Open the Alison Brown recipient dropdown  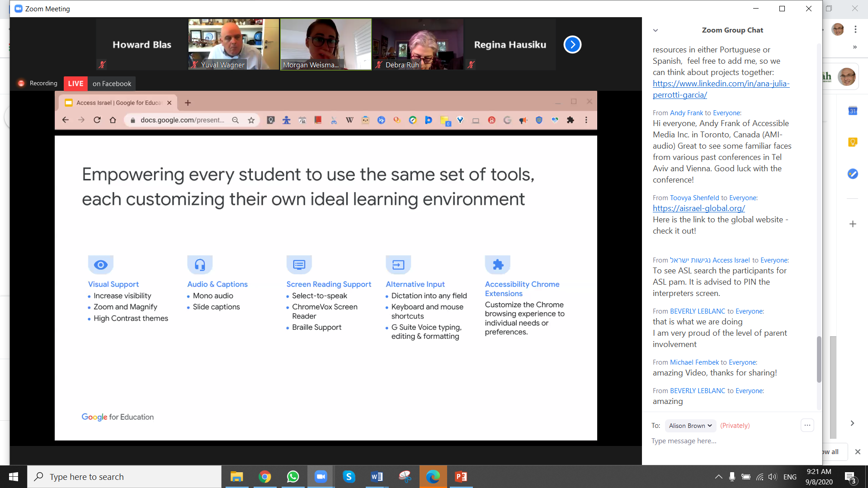click(x=690, y=426)
